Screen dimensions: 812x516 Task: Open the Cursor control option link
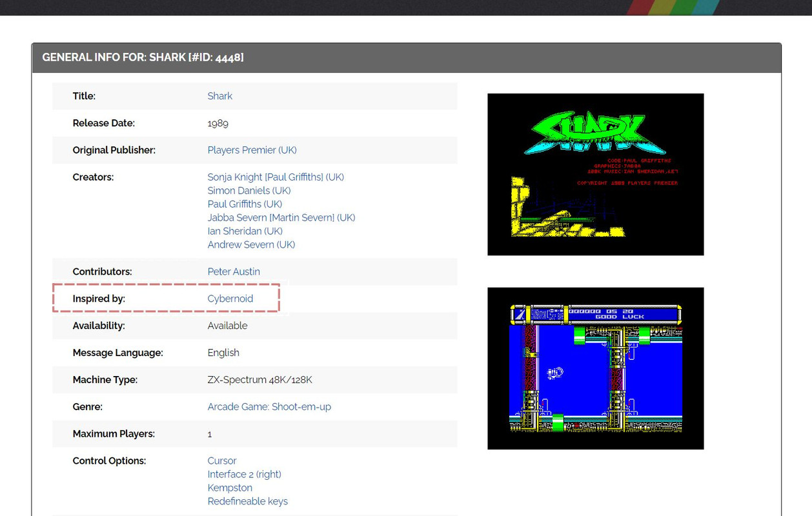221,461
